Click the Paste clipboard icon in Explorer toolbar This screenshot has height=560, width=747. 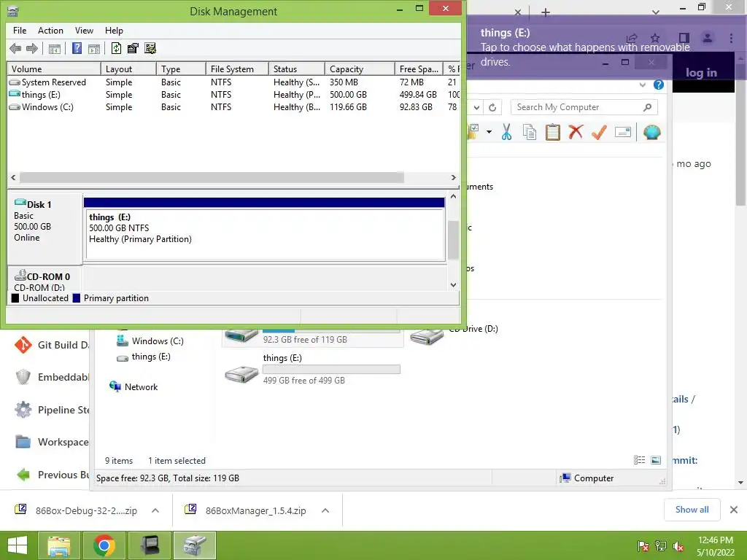[x=553, y=132]
